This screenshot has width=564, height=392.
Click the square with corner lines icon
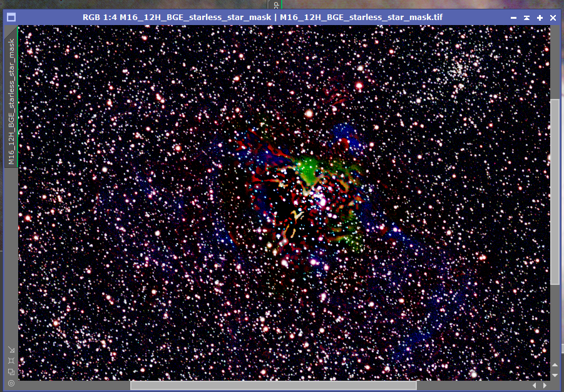(11, 360)
